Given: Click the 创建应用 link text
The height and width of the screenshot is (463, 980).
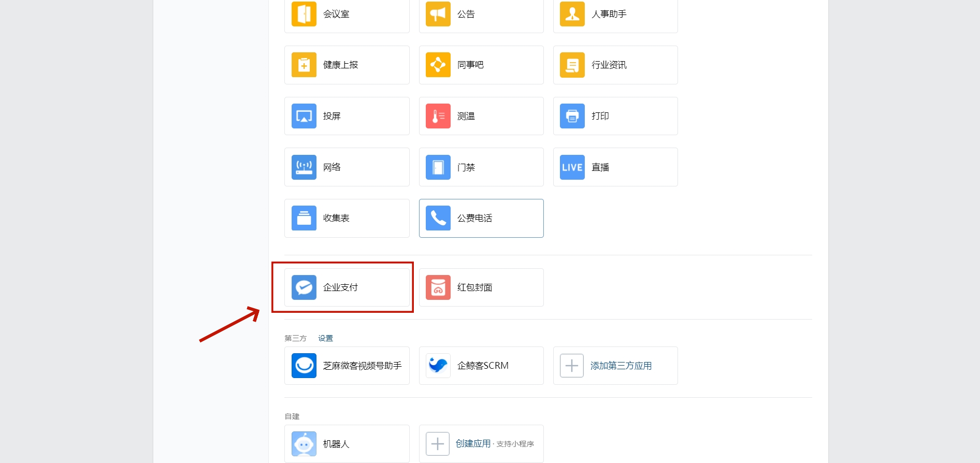Looking at the screenshot, I should tap(473, 443).
